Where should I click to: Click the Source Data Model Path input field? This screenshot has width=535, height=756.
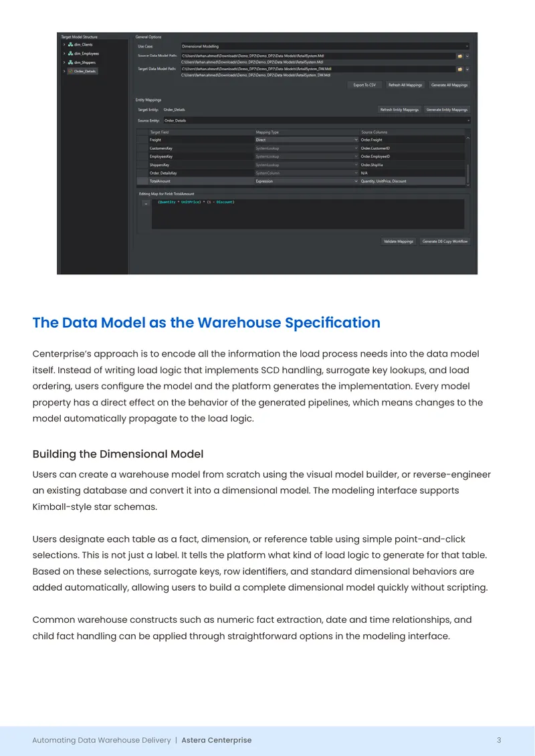click(x=318, y=56)
